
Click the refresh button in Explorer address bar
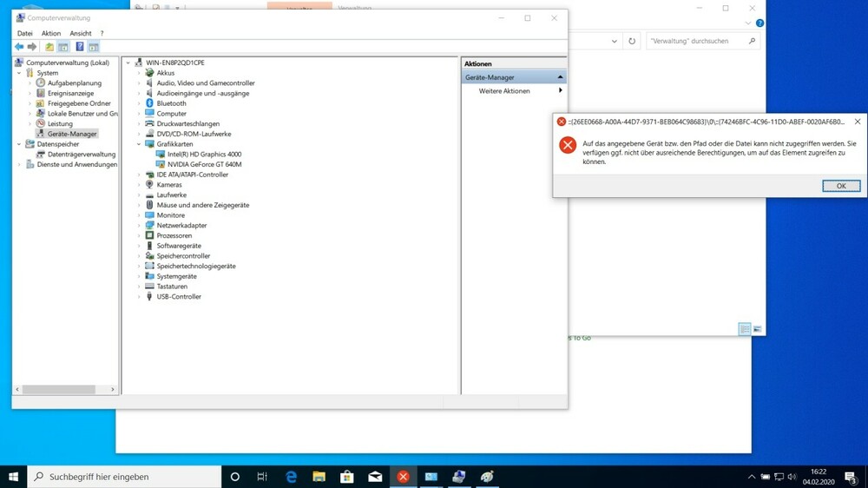(x=632, y=41)
